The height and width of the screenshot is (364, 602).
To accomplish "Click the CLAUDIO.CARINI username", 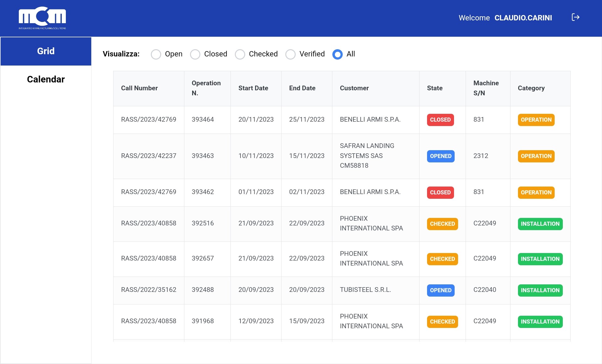I will coord(523,18).
